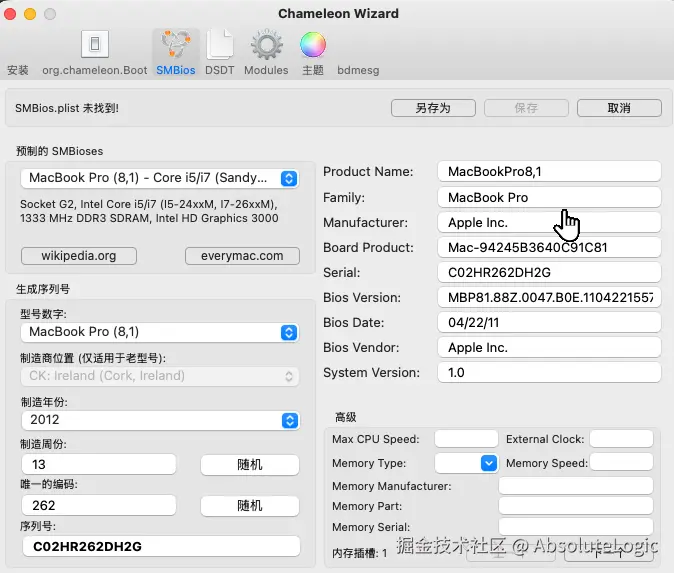The height and width of the screenshot is (573, 674).
Task: Click the SMBios.plist 未找到! status text
Action: (x=67, y=108)
